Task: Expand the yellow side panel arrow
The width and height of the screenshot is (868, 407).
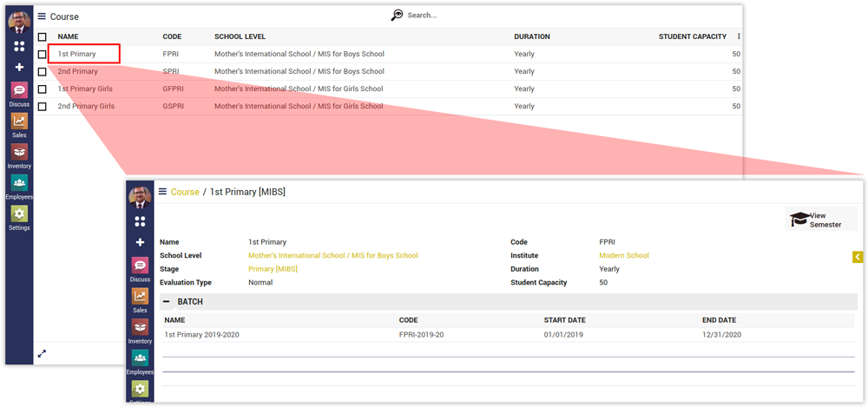Action: coord(858,257)
